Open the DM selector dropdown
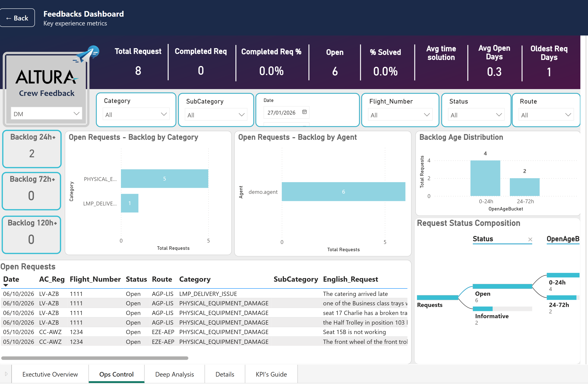This screenshot has width=588, height=384. (x=46, y=114)
